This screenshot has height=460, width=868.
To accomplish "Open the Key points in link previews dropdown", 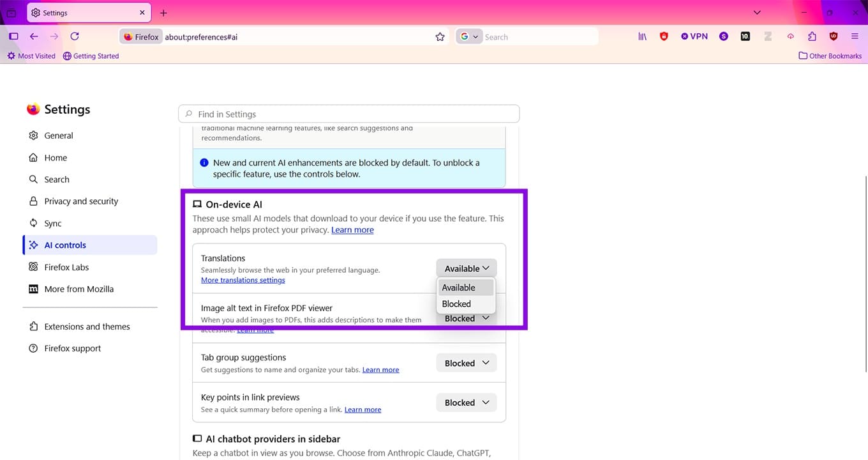I will (x=467, y=402).
